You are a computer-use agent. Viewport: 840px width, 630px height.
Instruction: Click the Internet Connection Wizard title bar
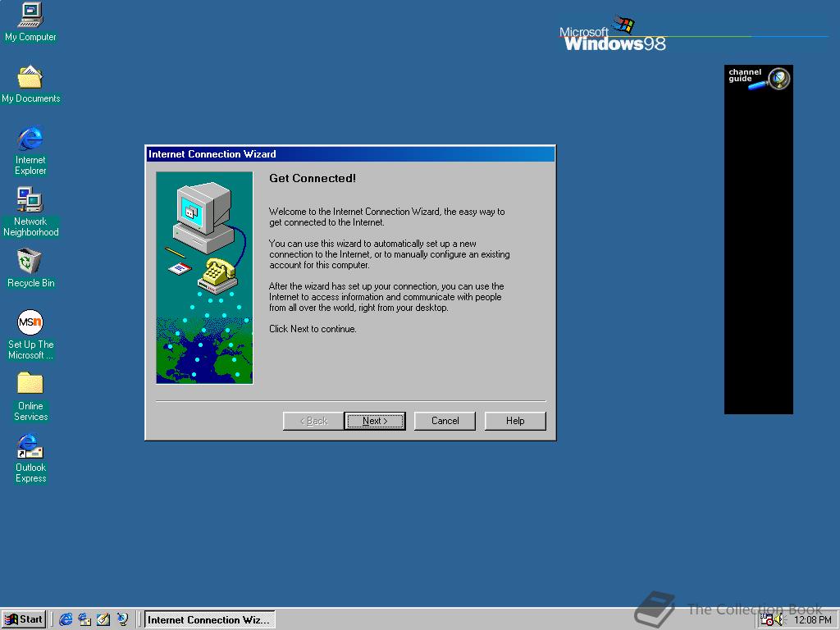(350, 154)
